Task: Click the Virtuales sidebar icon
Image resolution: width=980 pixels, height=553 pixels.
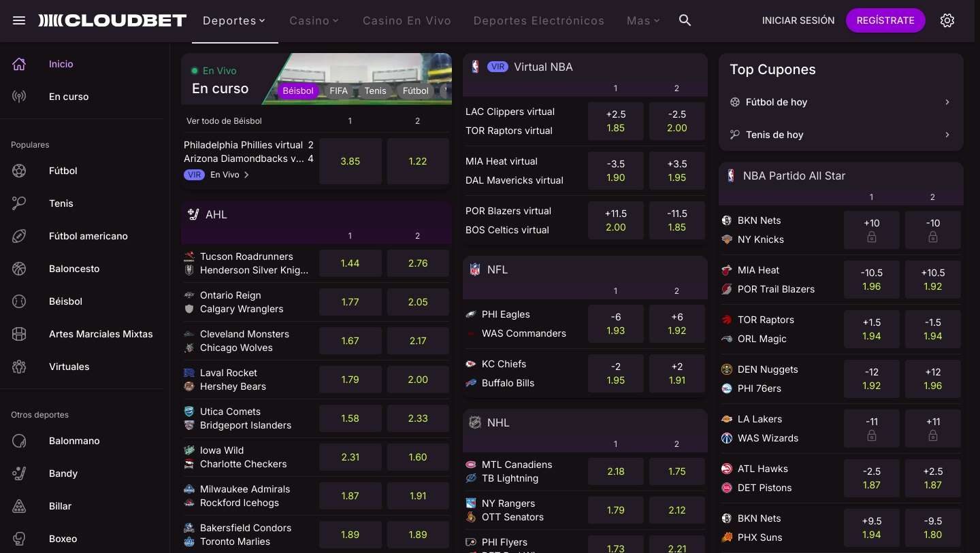Action: (x=19, y=367)
